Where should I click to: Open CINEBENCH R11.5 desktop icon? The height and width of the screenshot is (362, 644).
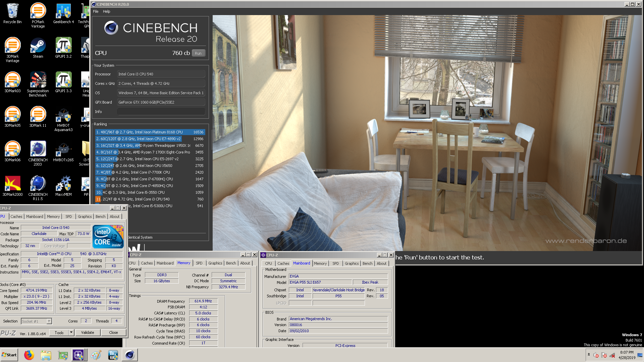tap(38, 188)
